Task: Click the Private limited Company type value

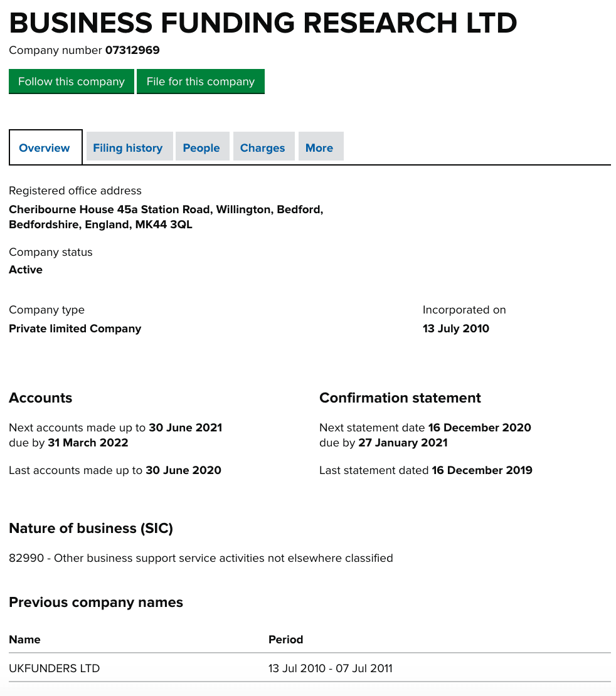Action: point(75,329)
